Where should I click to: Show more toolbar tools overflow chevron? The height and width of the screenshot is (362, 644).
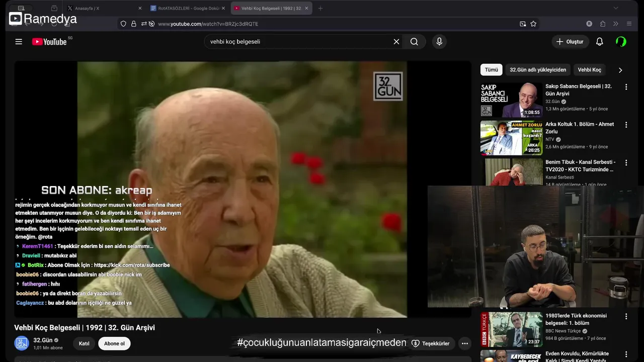point(615,24)
